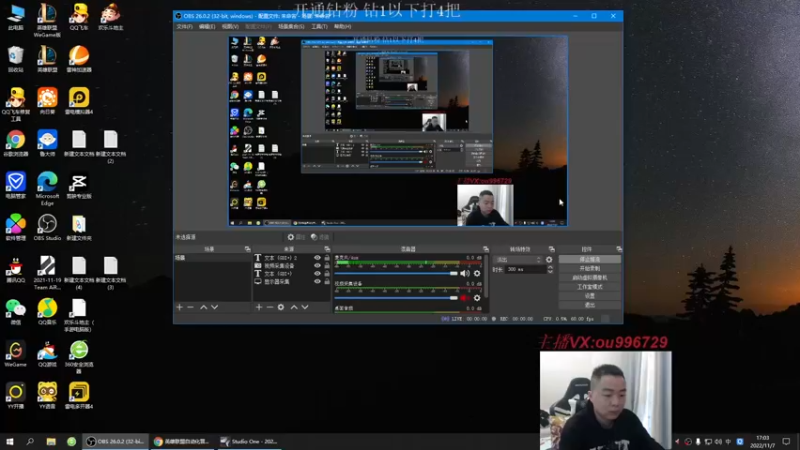Screen dimensions: 800x450
Task: Move source up in sources list
Action: click(x=294, y=307)
